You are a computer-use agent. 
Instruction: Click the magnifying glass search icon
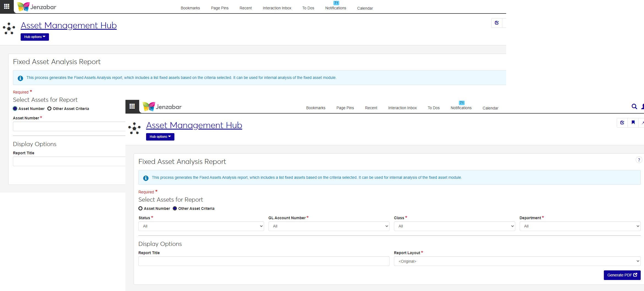634,107
